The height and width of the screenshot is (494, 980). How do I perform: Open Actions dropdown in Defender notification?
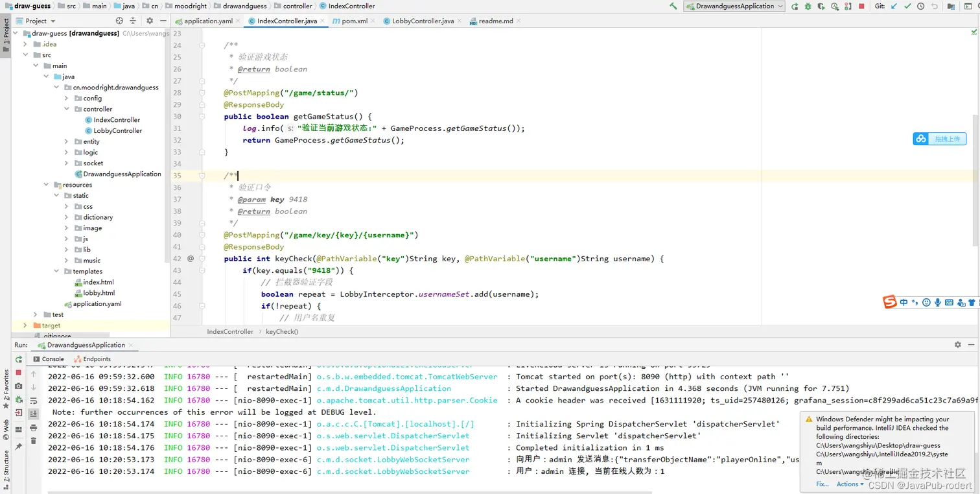tap(850, 484)
